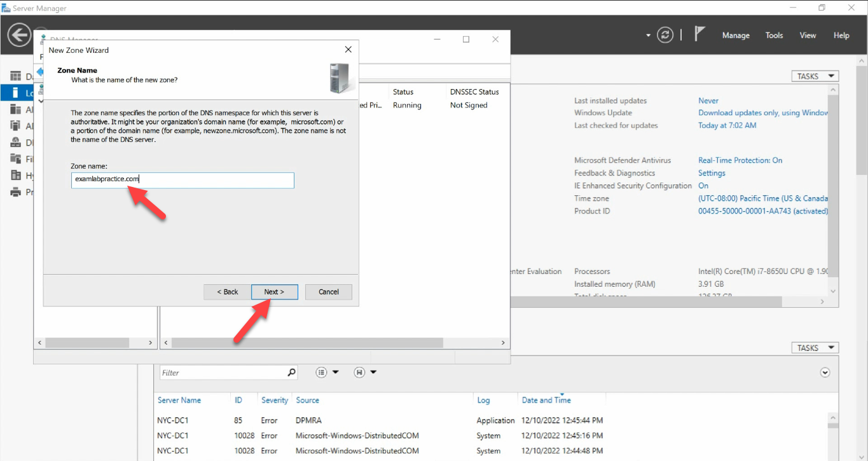Open the Manage menu
This screenshot has height=461, width=868.
(736, 36)
